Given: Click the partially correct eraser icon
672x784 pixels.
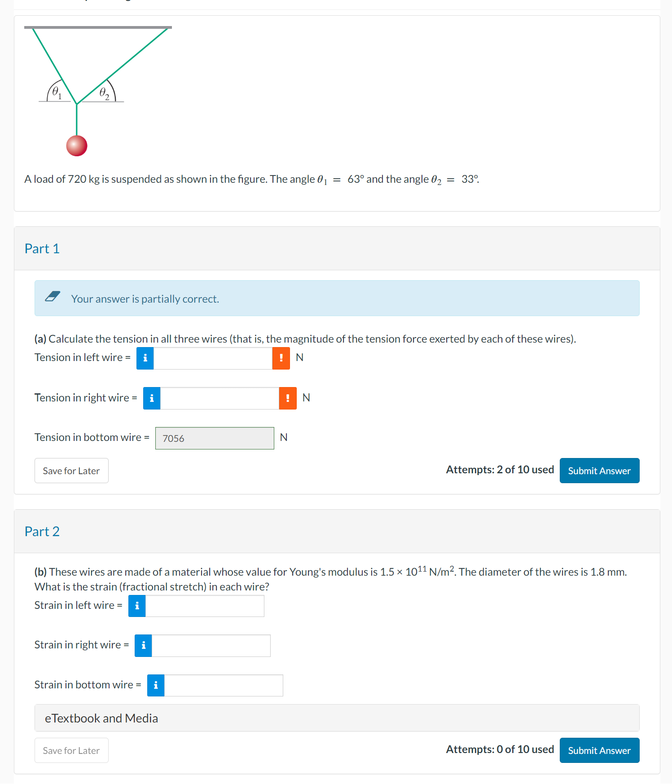Looking at the screenshot, I should point(53,297).
